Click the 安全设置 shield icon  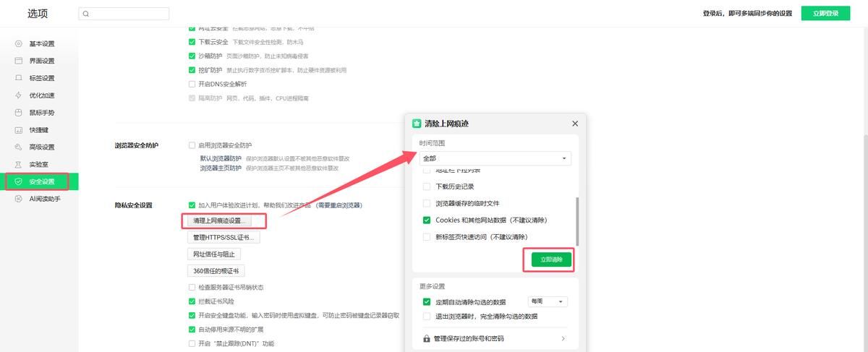click(x=19, y=181)
